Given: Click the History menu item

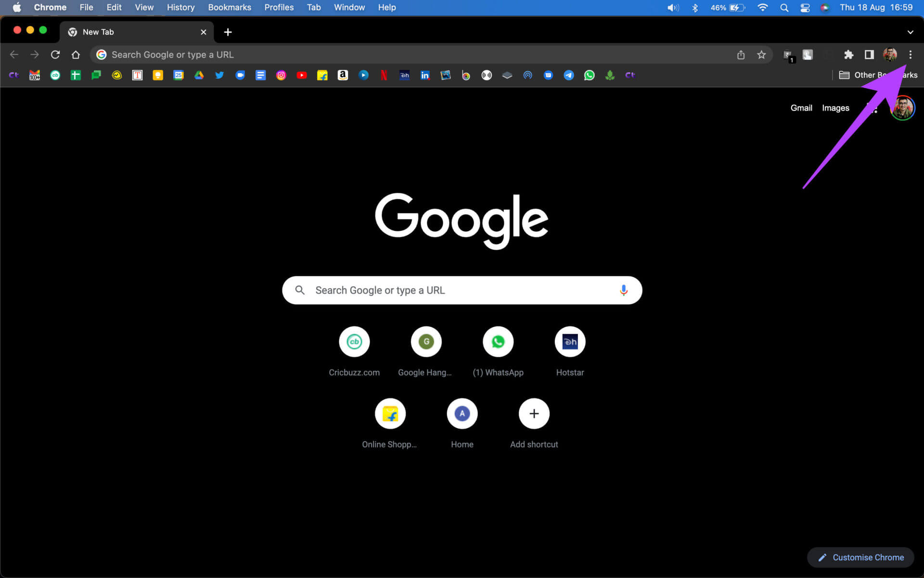Looking at the screenshot, I should 180,7.
